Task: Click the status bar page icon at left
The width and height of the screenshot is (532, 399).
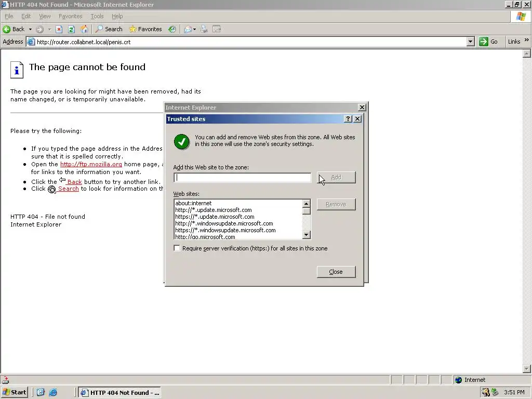Action: point(5,380)
